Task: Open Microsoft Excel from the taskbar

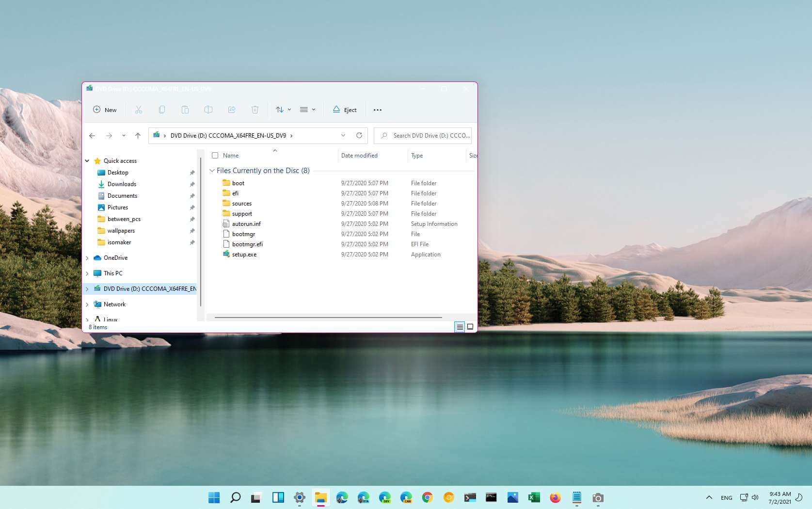Action: point(534,497)
